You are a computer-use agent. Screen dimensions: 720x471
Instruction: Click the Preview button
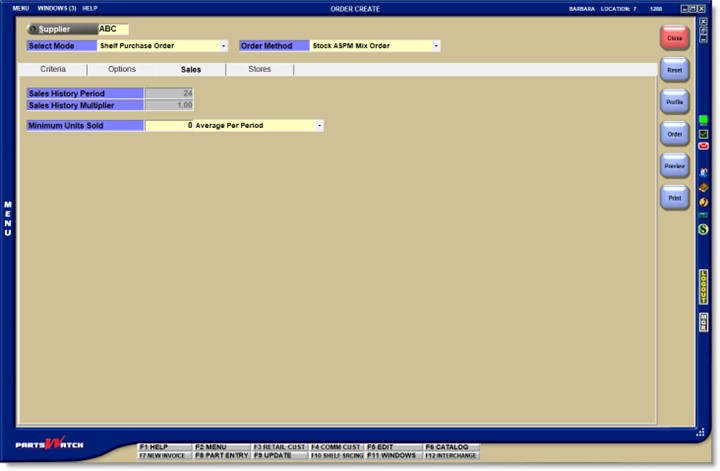(x=674, y=166)
